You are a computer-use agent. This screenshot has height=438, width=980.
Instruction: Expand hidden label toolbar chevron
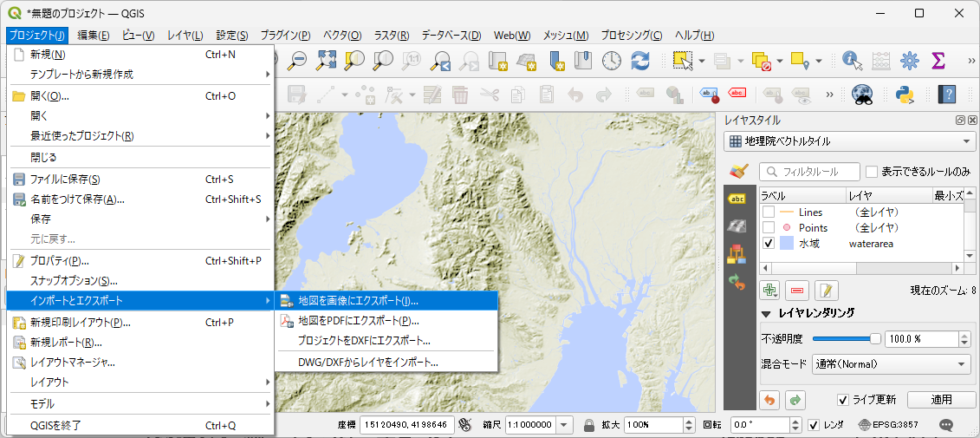coord(830,95)
